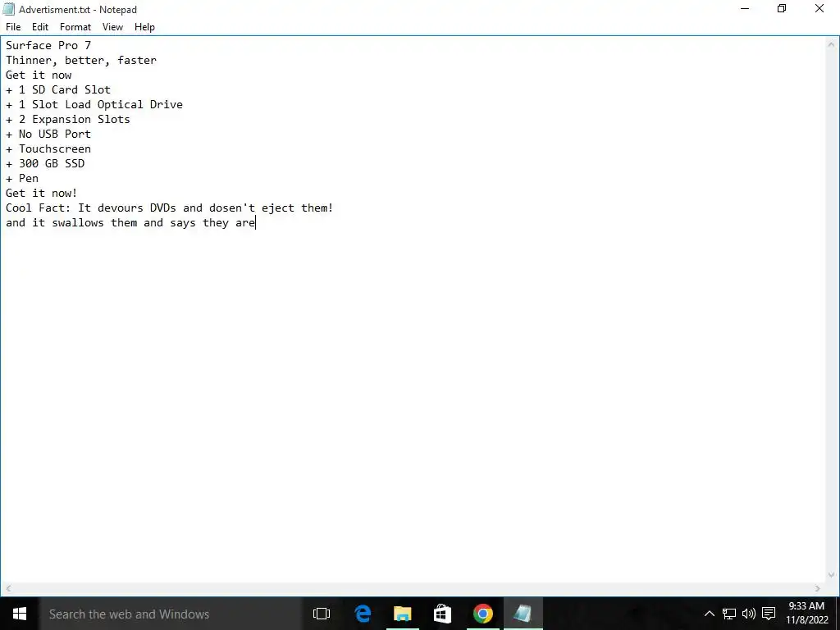Image resolution: width=840 pixels, height=630 pixels.
Task: Launch Google Chrome from the taskbar
Action: [x=482, y=614]
